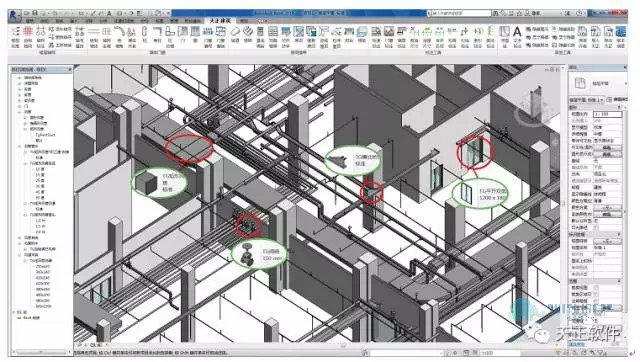Open the 附加模块 (Add-ins) ribbon tab

click(192, 20)
